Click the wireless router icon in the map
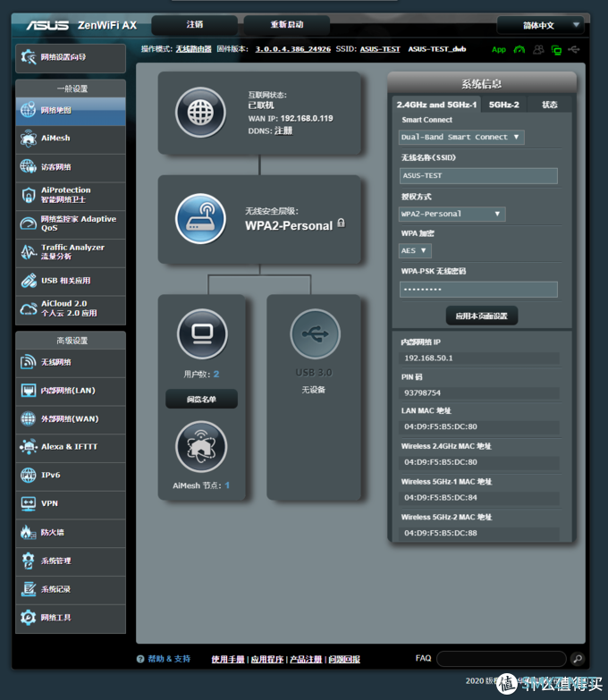The width and height of the screenshot is (608, 700). [200, 219]
